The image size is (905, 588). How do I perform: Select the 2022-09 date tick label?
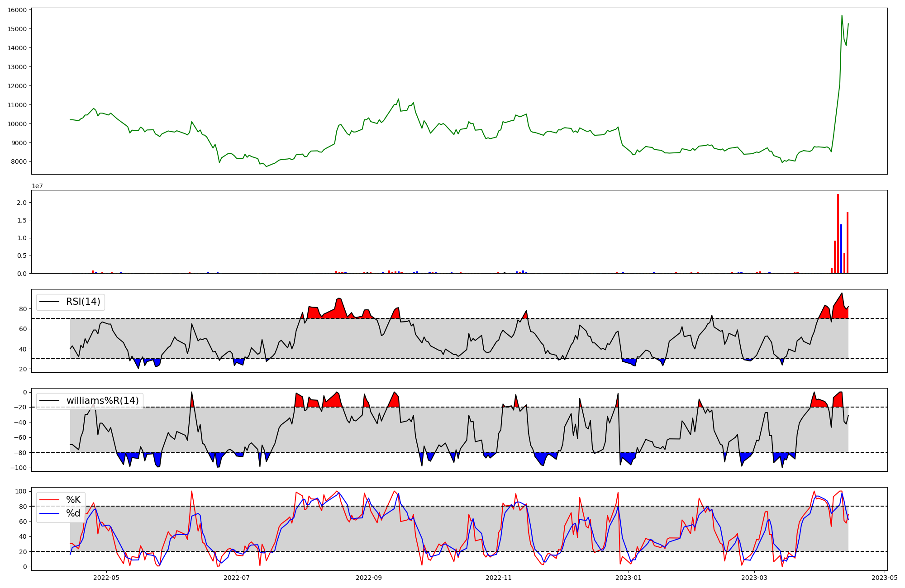369,578
